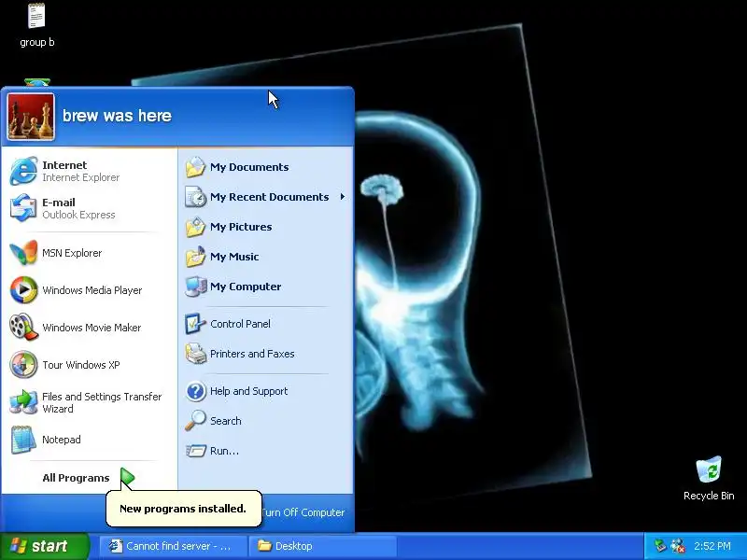Open My Pictures folder icon
Screen dimensions: 747x560
[x=195, y=227]
